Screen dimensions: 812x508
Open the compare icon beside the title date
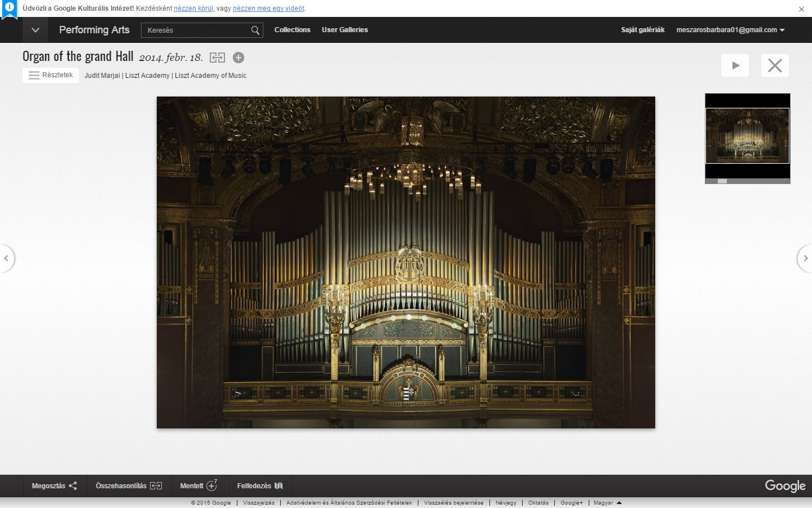click(x=217, y=58)
